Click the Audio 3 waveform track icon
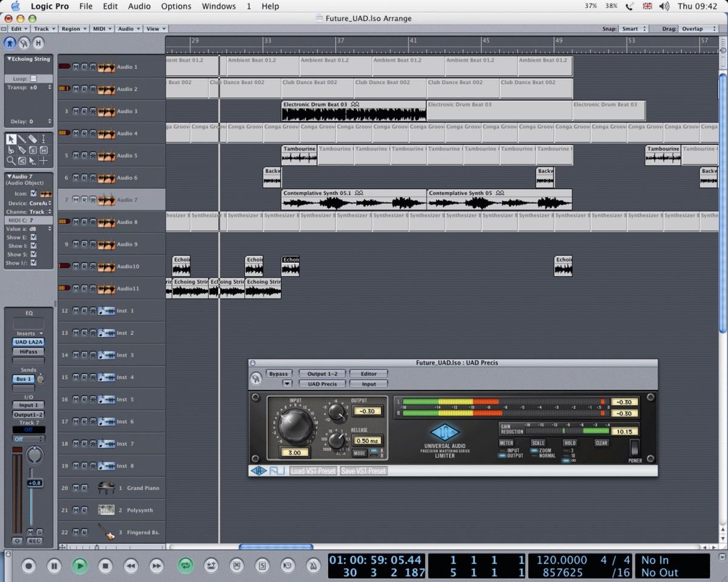 [x=106, y=112]
